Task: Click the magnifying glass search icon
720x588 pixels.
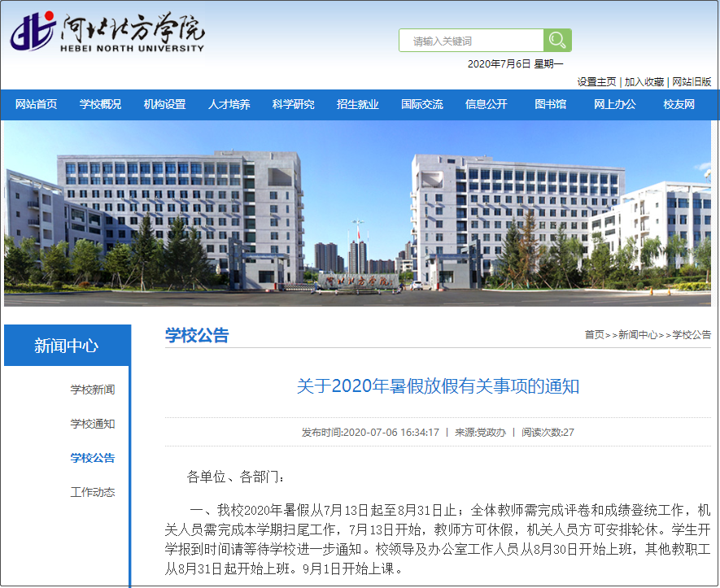Action: (556, 40)
